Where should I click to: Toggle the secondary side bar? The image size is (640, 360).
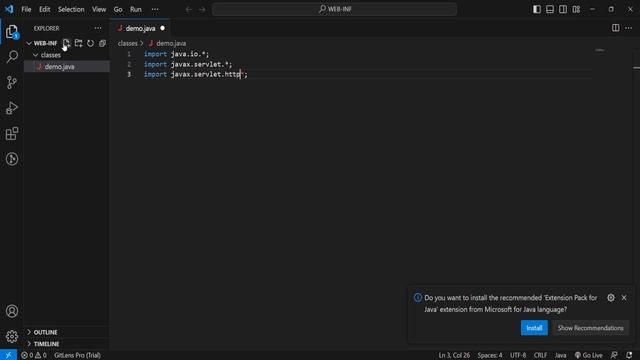(563, 9)
